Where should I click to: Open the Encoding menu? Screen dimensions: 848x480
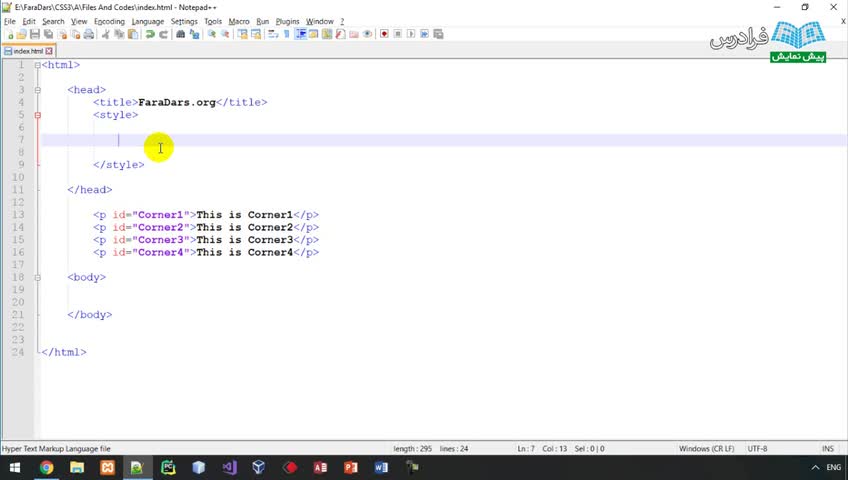[109, 21]
